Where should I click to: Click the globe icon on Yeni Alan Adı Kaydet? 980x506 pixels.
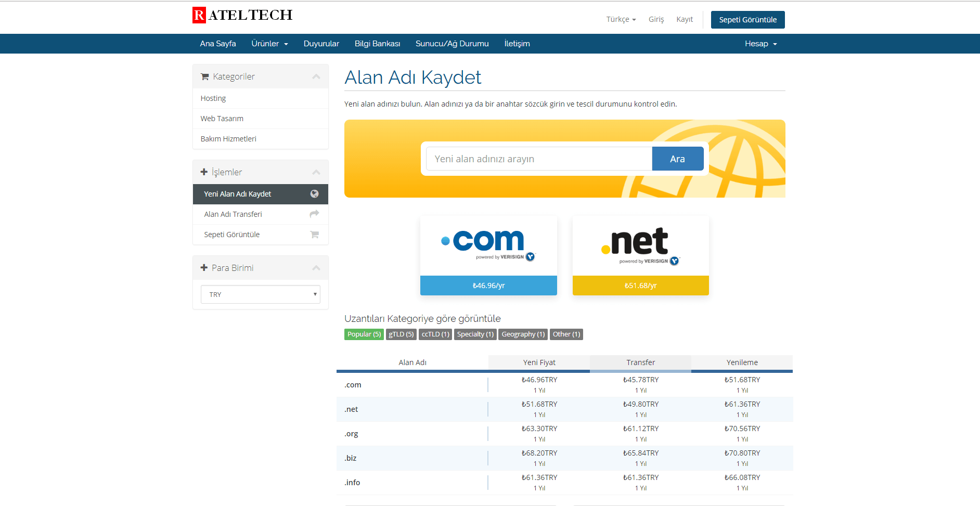(314, 194)
